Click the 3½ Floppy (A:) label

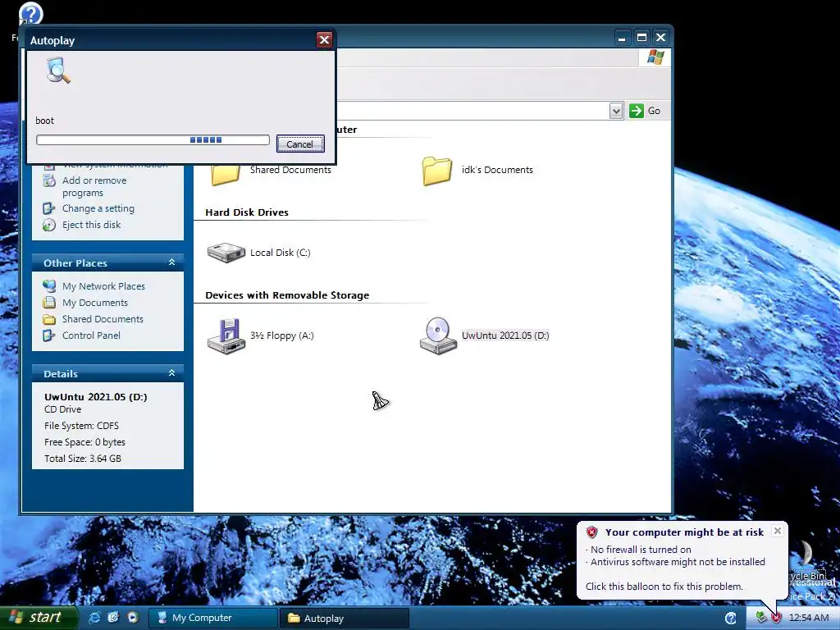click(x=282, y=336)
